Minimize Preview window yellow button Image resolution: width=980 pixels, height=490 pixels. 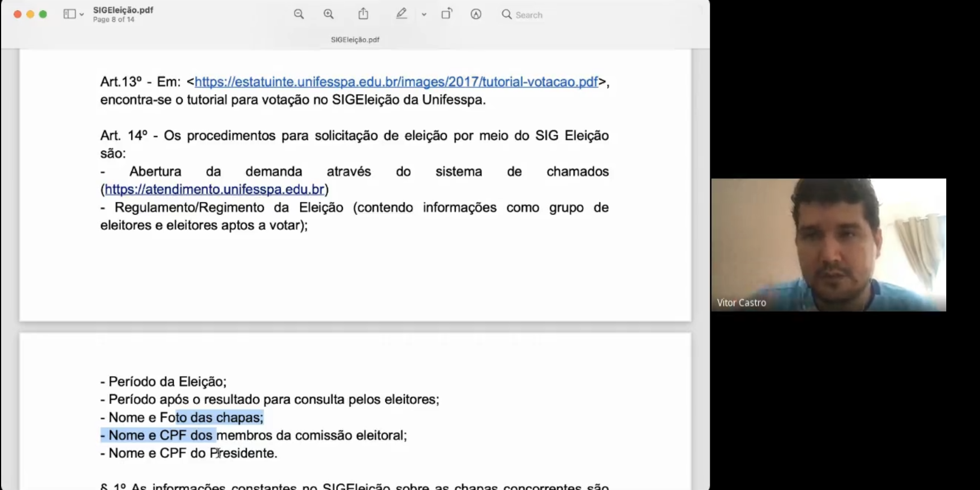tap(30, 14)
